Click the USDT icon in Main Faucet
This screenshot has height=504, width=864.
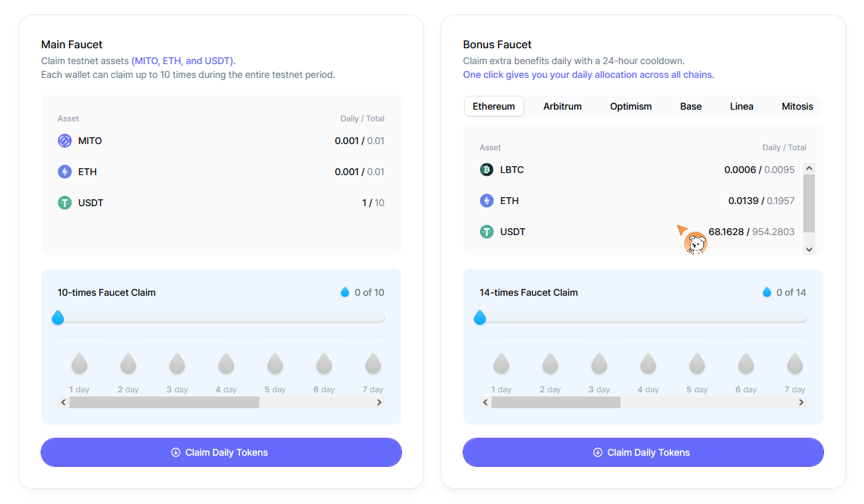pyautogui.click(x=65, y=203)
